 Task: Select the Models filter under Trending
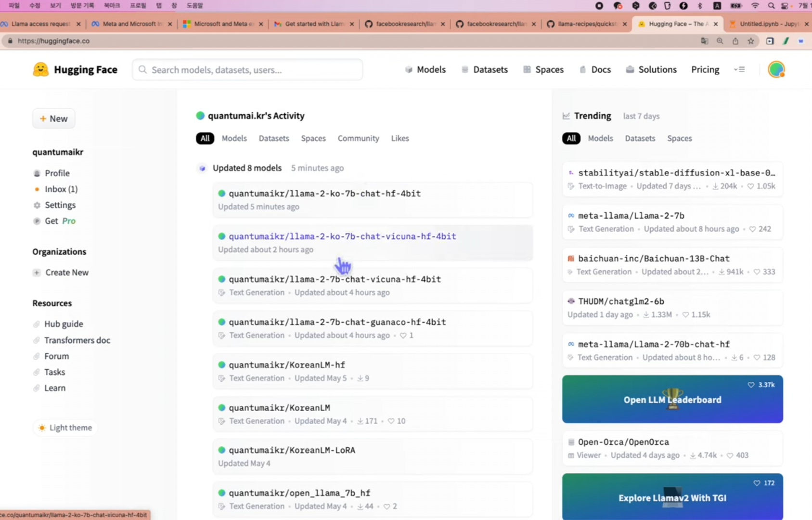[601, 138]
